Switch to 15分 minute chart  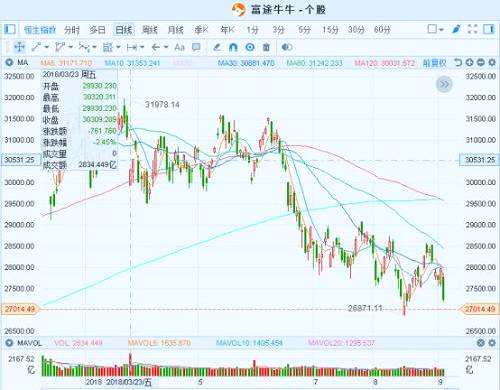click(330, 30)
